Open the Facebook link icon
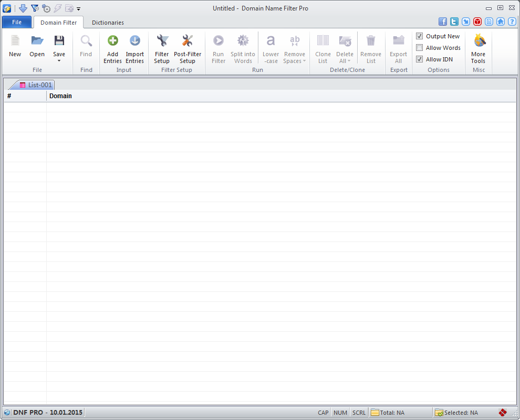This screenshot has height=420, width=520. pyautogui.click(x=443, y=22)
